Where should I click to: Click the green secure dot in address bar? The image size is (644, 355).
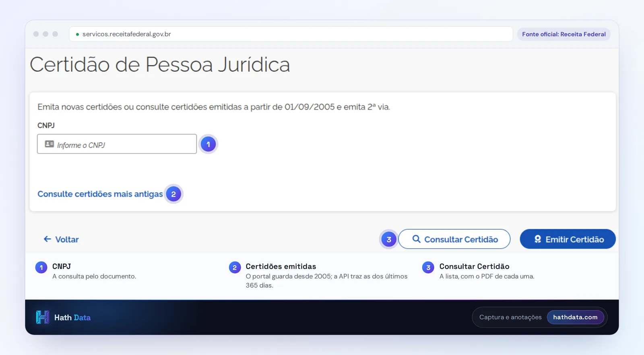click(x=77, y=34)
